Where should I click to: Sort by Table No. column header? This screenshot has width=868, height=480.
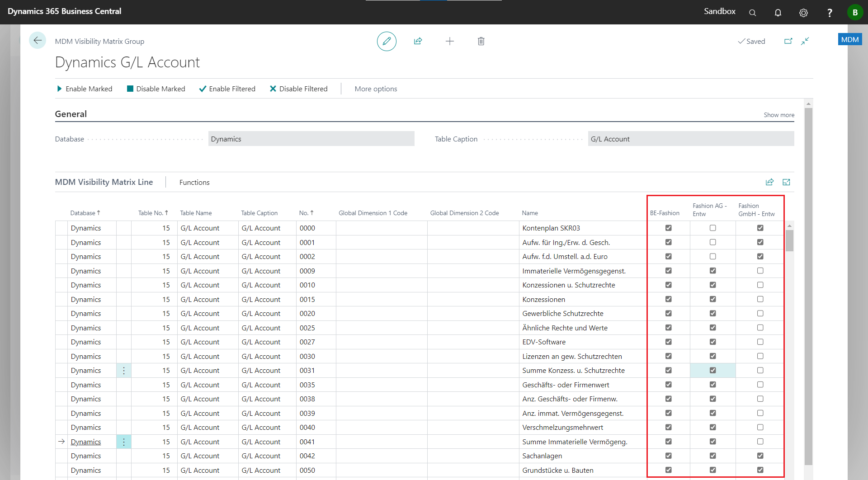click(153, 213)
